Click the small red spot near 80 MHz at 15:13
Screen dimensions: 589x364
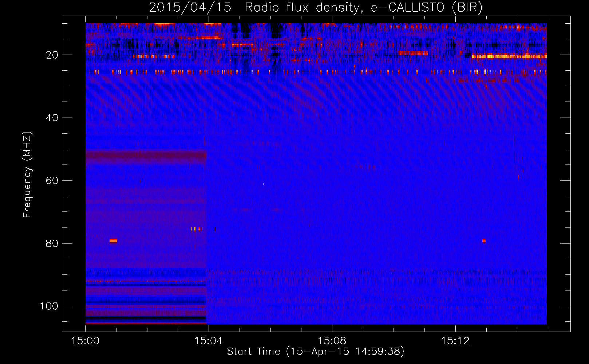click(484, 241)
